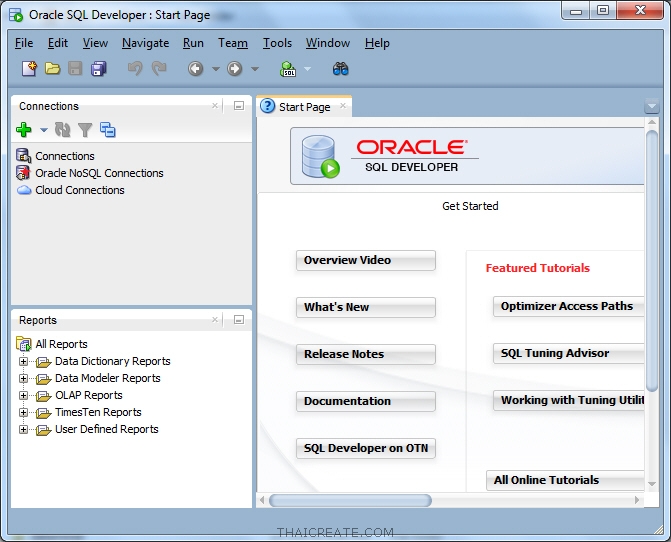Open the SQL Tuning Advisor tutorial
This screenshot has height=542, width=671.
tap(566, 353)
